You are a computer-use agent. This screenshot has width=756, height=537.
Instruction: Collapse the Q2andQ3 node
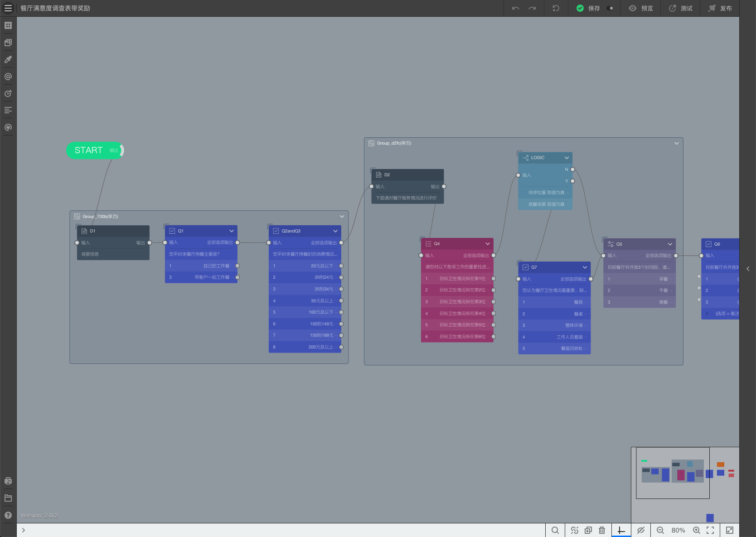pyautogui.click(x=335, y=231)
